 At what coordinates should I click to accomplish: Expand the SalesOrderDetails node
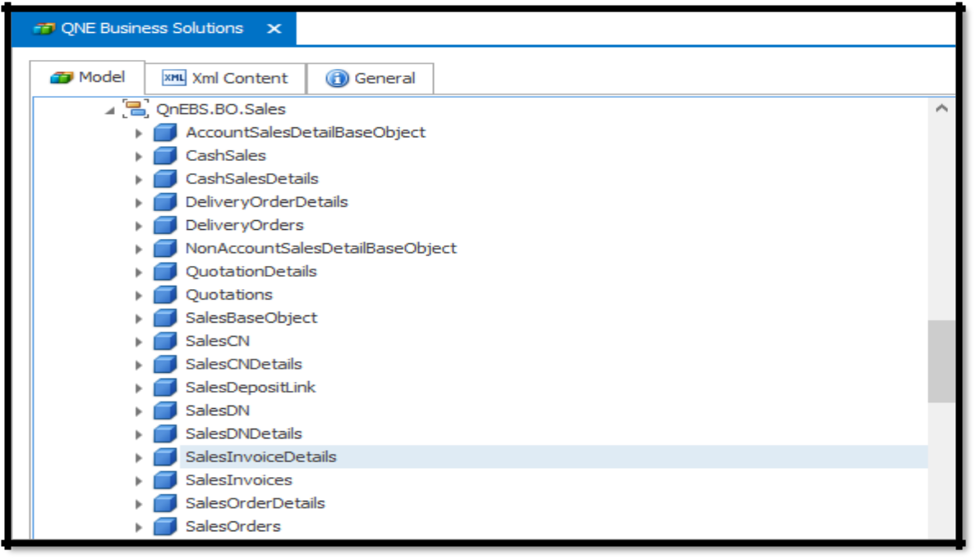click(x=139, y=503)
